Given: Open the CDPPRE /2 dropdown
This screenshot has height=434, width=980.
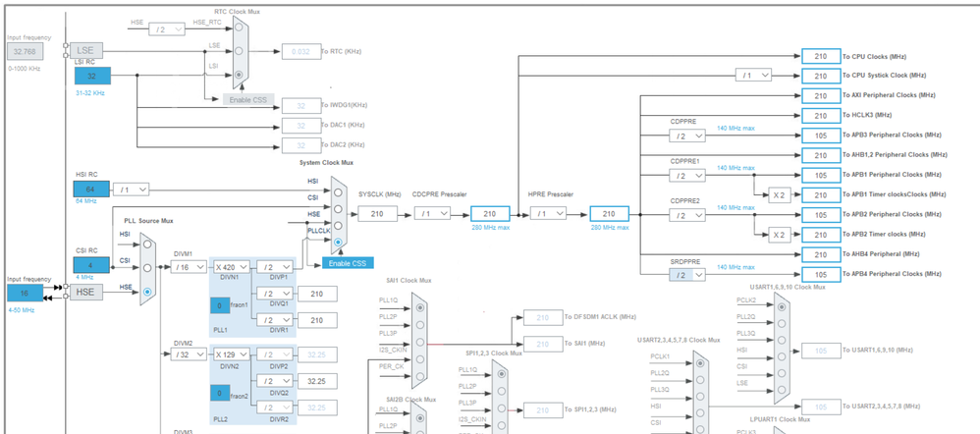Looking at the screenshot, I should (686, 136).
